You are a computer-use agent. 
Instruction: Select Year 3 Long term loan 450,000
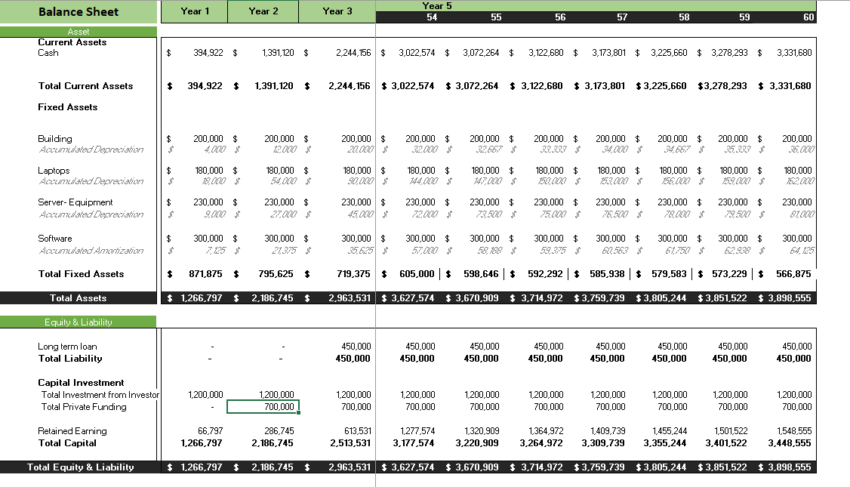pos(356,346)
